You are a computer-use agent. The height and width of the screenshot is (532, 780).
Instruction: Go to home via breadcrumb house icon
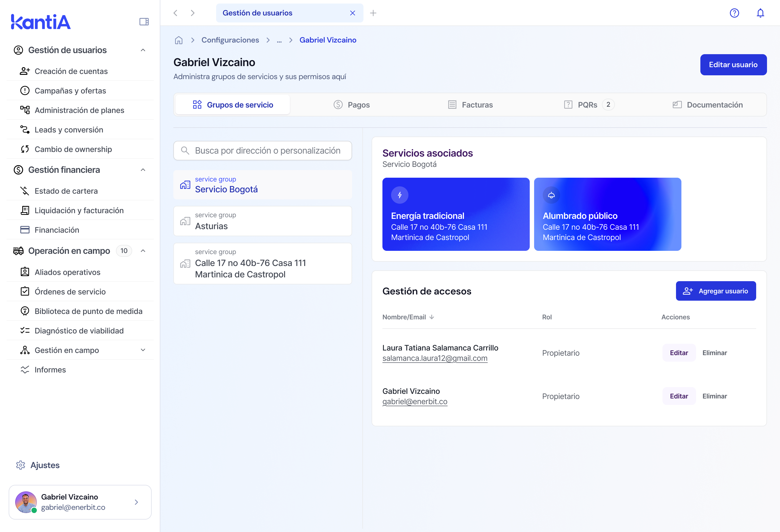click(178, 40)
